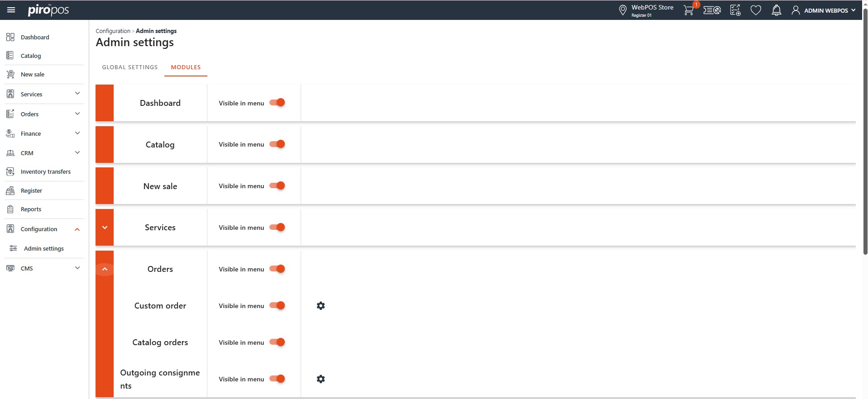Click the Configuration breadcrumb link
This screenshot has height=399, width=868.
pyautogui.click(x=113, y=31)
